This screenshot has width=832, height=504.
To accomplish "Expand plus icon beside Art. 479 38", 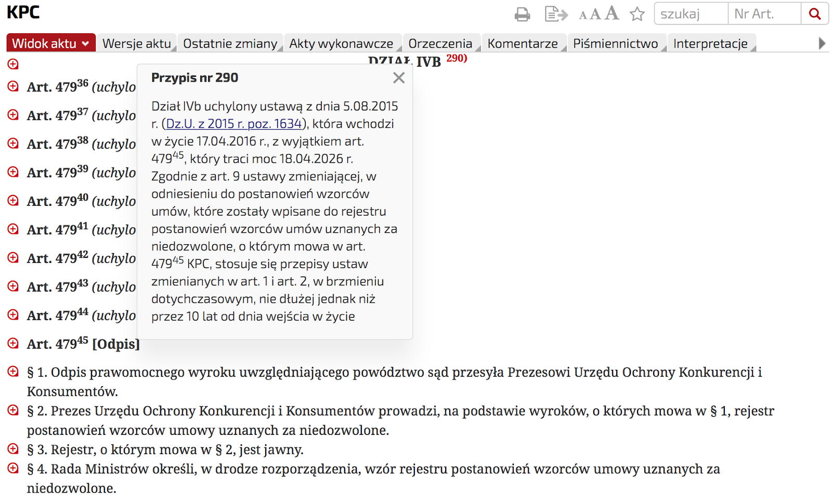I will coord(13,143).
